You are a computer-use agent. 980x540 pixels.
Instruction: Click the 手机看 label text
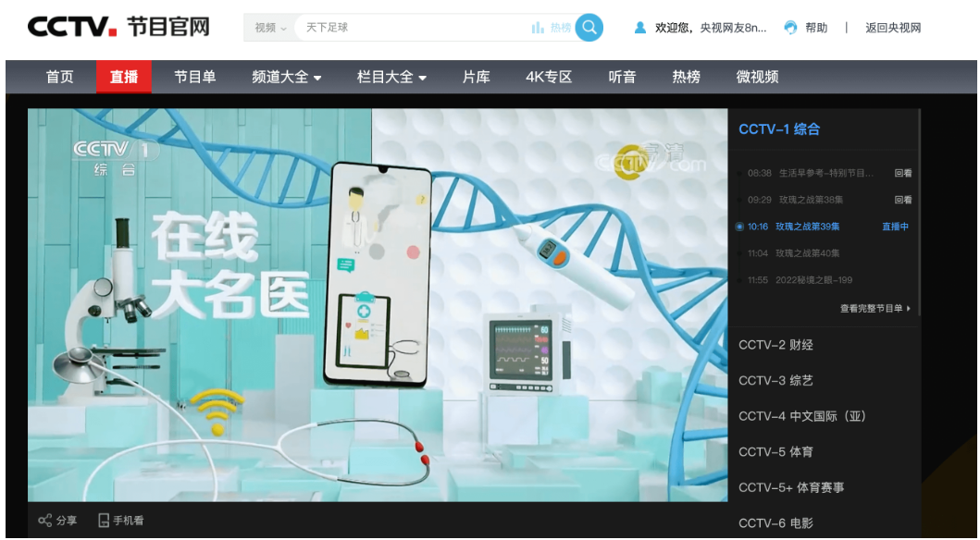128,521
